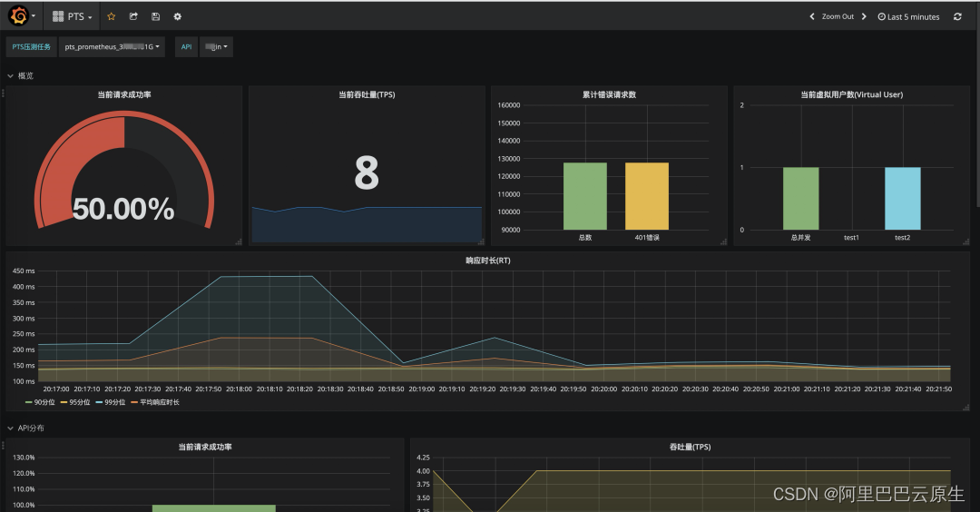Screen dimensions: 980x512
Task: Click the 20:18:00 time axis label
Action: pos(239,389)
